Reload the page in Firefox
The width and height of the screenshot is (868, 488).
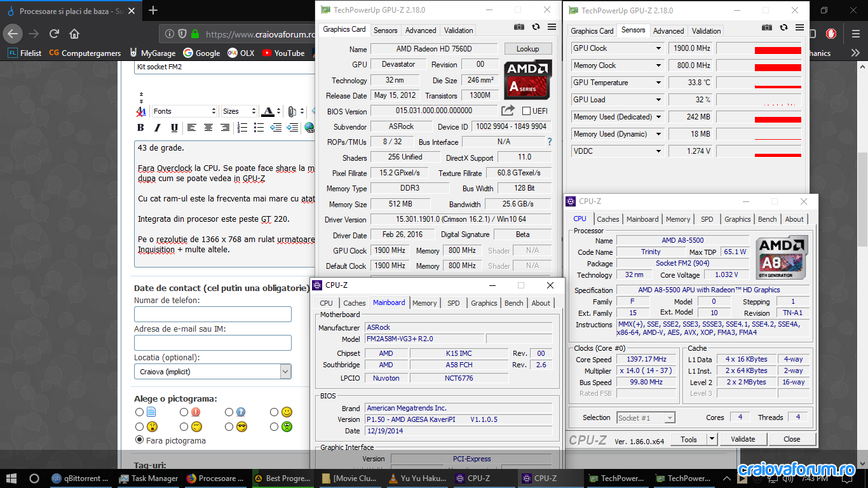pos(54,34)
